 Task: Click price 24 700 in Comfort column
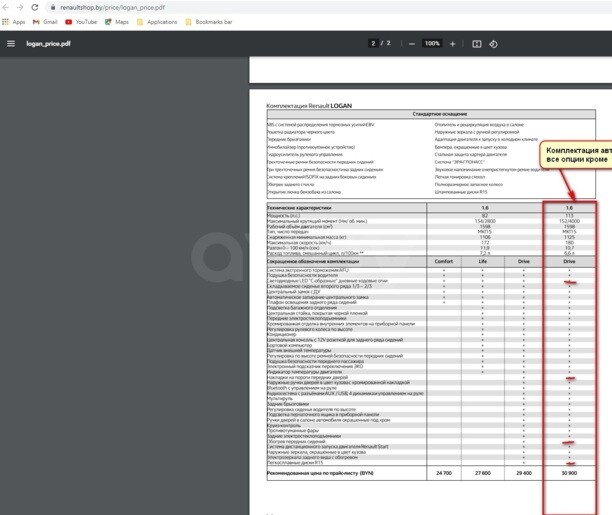click(444, 473)
